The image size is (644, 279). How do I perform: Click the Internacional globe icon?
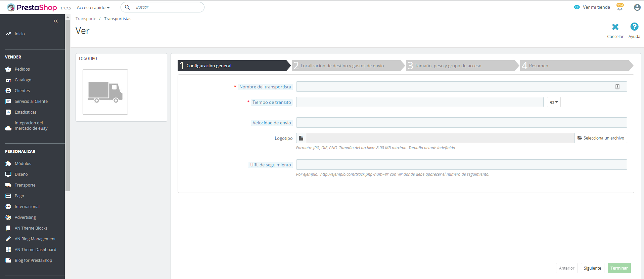8,207
